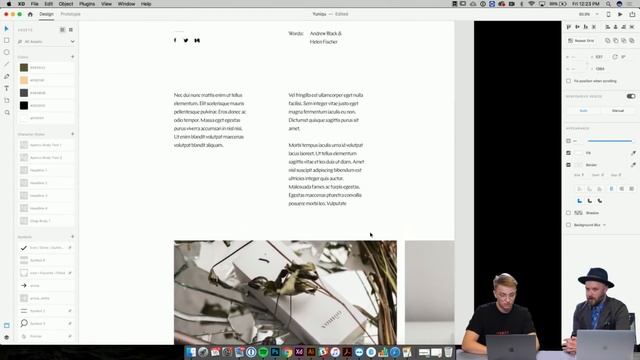The width and height of the screenshot is (640, 360).
Task: Toggle the Border checkbox
Action: pos(568,165)
